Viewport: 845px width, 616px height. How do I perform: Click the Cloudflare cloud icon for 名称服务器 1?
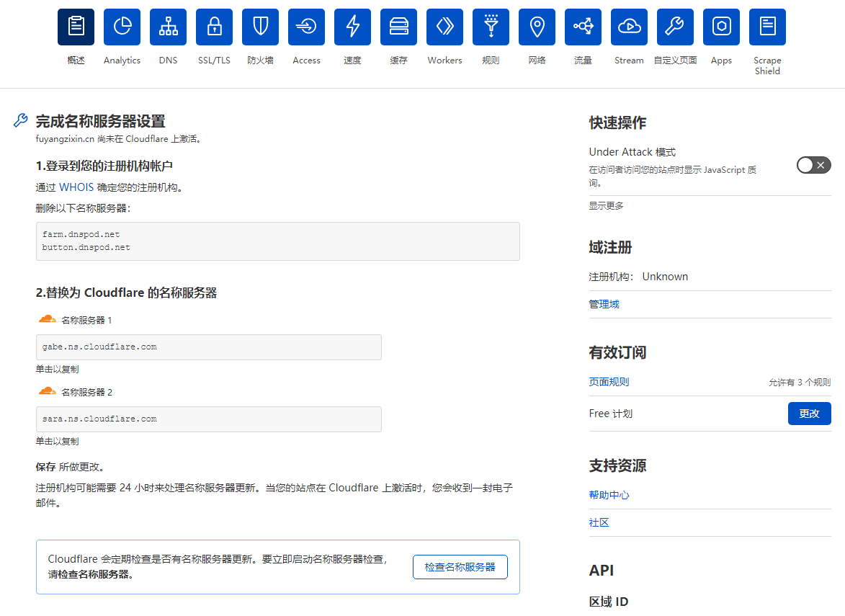(x=48, y=319)
